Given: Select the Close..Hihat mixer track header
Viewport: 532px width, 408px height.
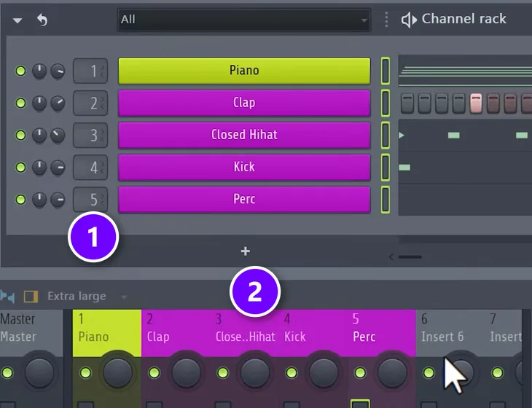Looking at the screenshot, I should [x=244, y=333].
